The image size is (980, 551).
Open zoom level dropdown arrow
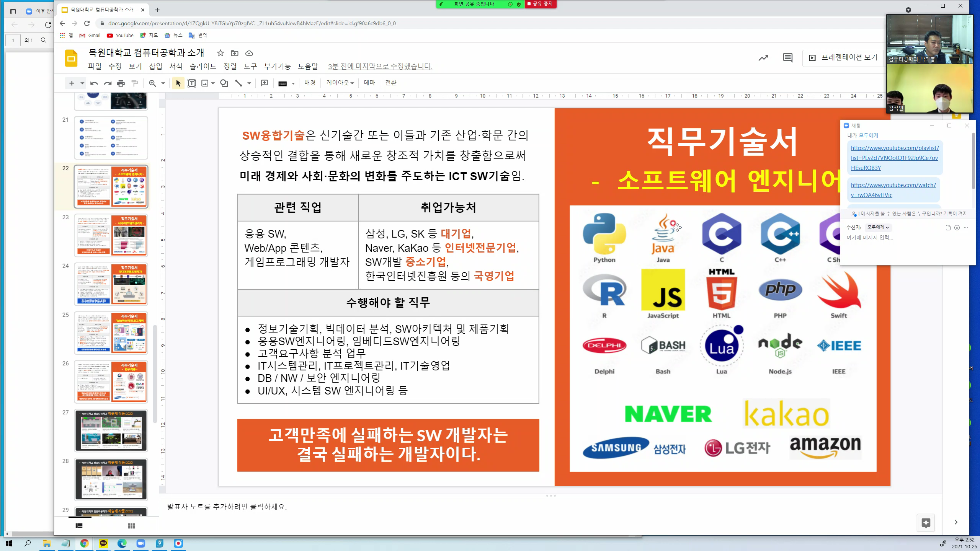point(163,83)
